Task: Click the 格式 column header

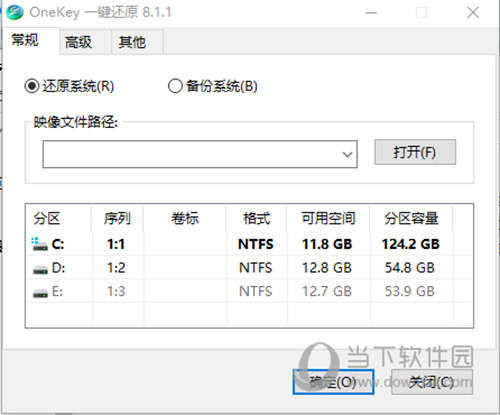Action: point(257,219)
